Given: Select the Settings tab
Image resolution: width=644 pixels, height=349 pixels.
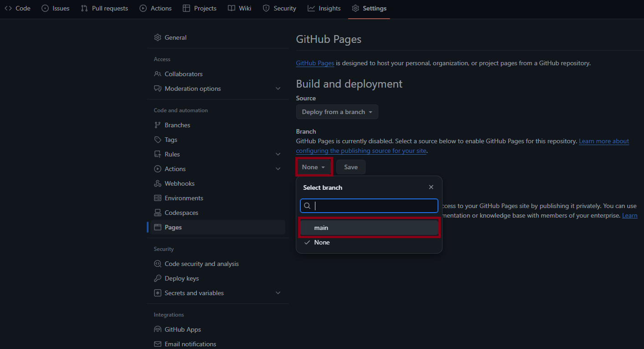Looking at the screenshot, I should point(369,8).
